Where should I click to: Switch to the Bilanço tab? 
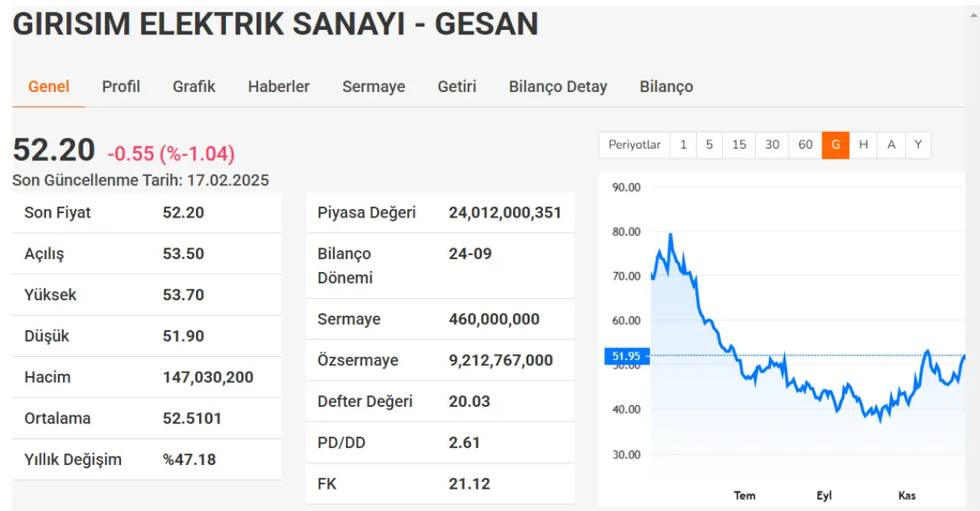[666, 87]
